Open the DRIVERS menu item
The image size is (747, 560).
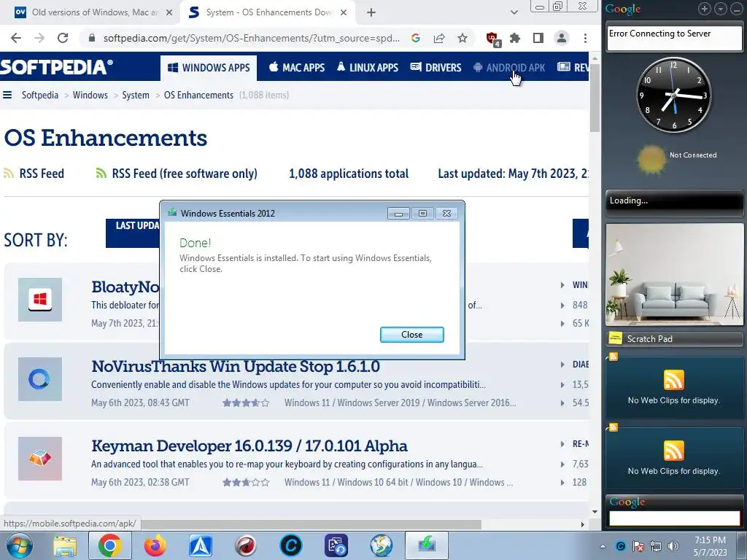(x=436, y=68)
